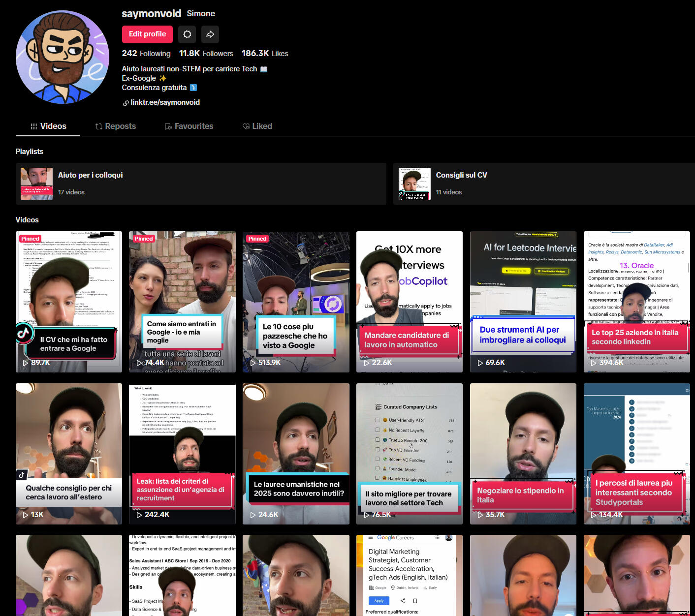This screenshot has height=616, width=695.
Task: Click the chain link icon before linktr.ee
Action: pos(125,102)
